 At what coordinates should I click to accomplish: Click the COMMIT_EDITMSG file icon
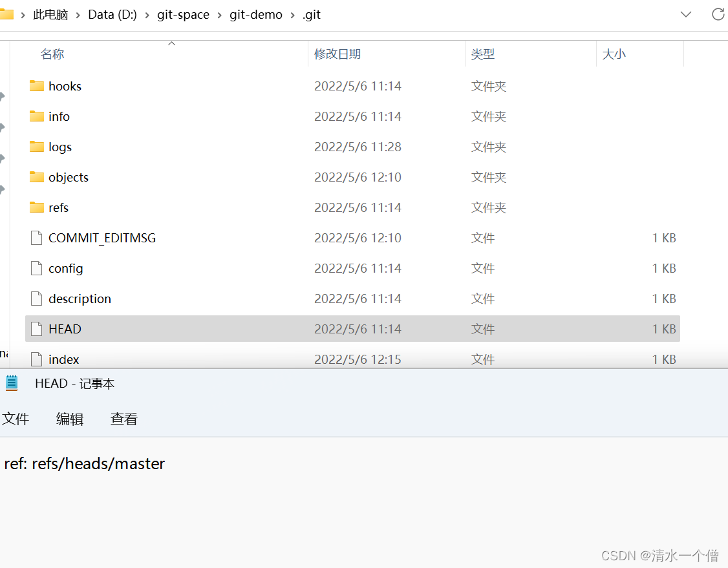[36, 238]
